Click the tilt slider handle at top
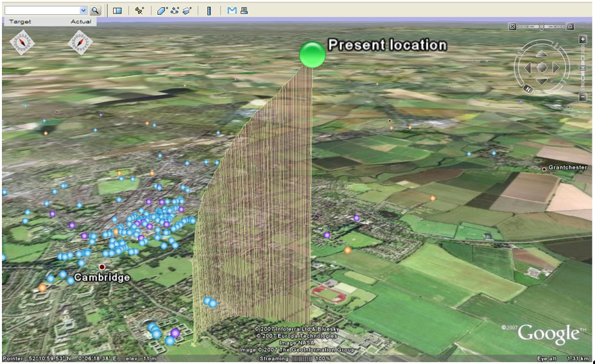This screenshot has width=595, height=364. (x=542, y=26)
